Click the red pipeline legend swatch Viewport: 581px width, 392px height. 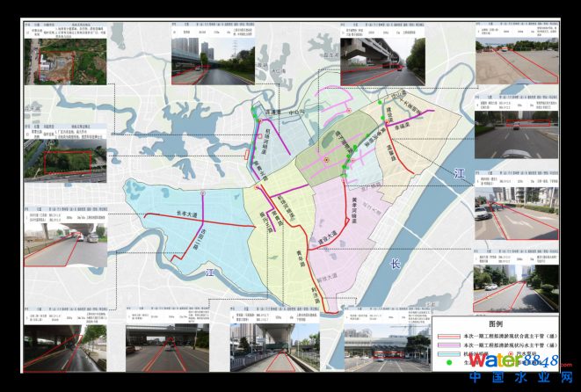(x=447, y=337)
